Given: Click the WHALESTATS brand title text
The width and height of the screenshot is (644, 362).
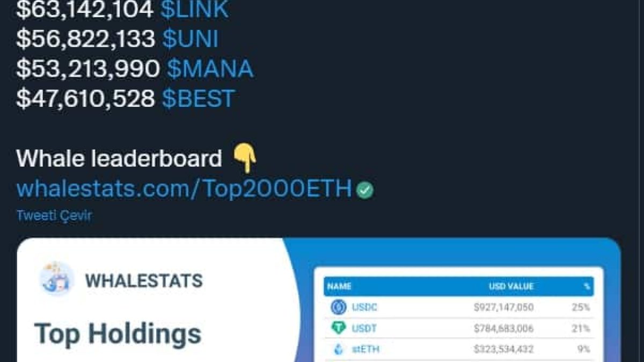Looking at the screenshot, I should pos(144,280).
